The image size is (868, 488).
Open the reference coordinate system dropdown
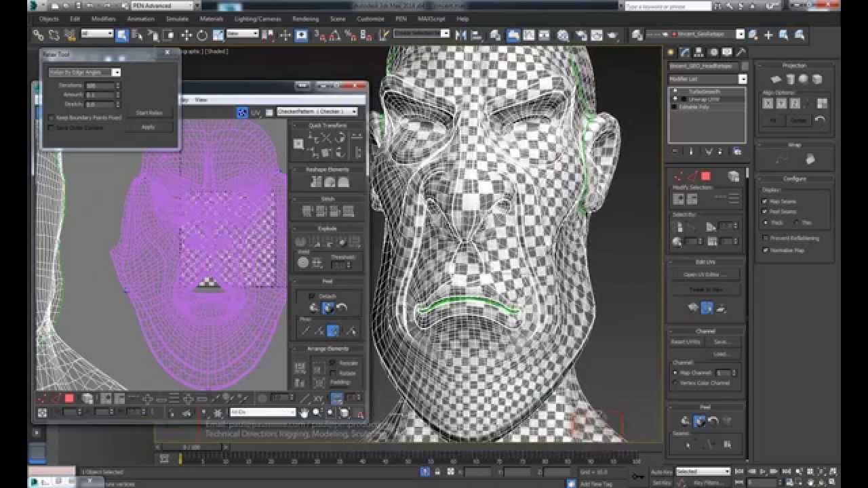coord(243,33)
